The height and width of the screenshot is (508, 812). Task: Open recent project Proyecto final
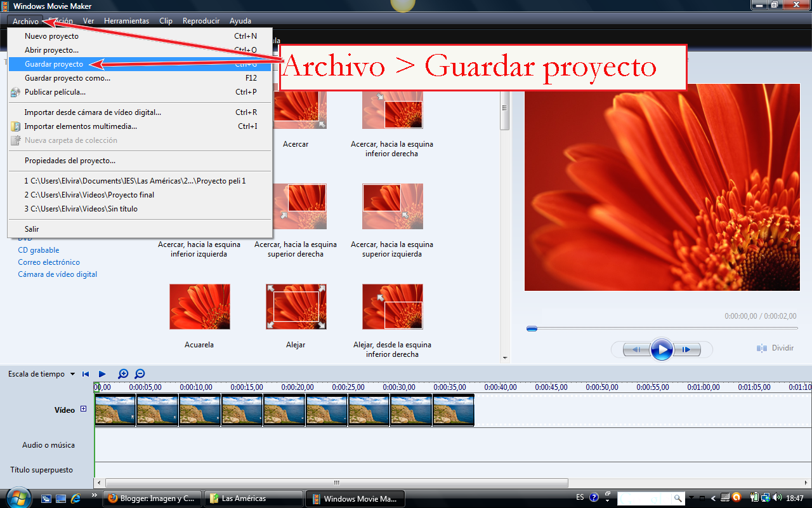(x=140, y=195)
